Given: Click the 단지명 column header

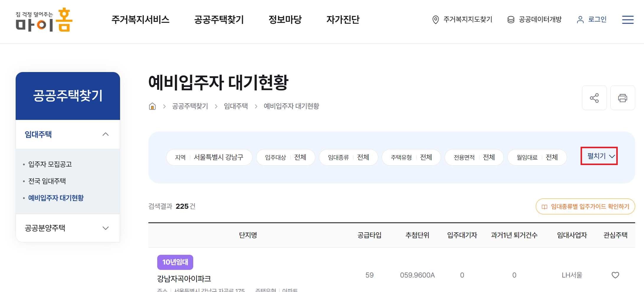Looking at the screenshot, I should [248, 235].
